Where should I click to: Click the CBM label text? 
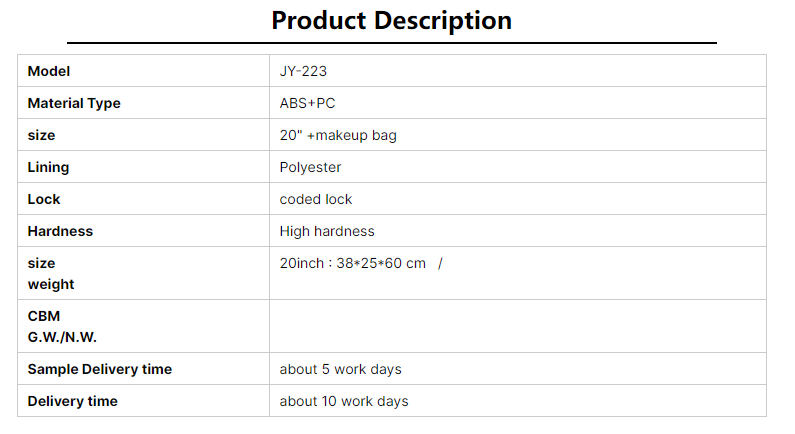tap(44, 316)
